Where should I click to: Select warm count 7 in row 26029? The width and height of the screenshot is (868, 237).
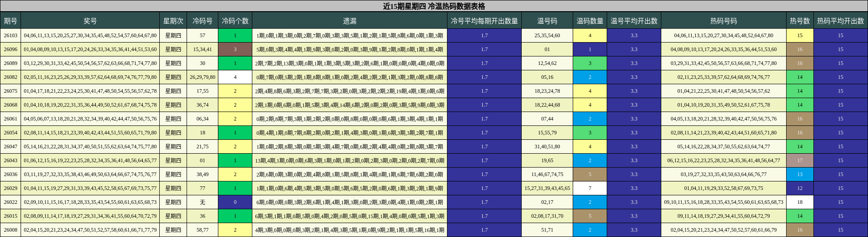(x=590, y=188)
